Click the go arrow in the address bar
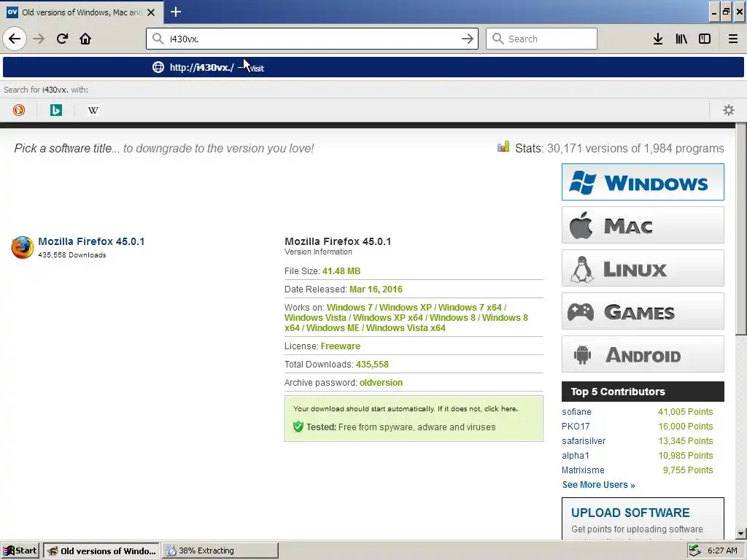 [468, 39]
